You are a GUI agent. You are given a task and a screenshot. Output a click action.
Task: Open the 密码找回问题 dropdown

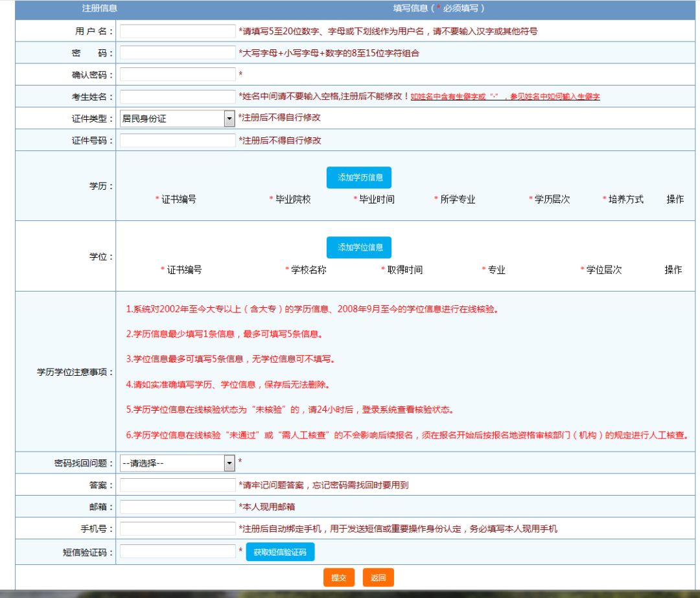point(177,463)
